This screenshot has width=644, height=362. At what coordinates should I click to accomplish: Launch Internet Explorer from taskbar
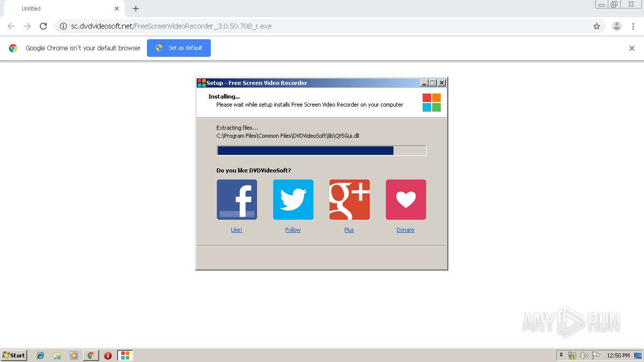(x=40, y=355)
